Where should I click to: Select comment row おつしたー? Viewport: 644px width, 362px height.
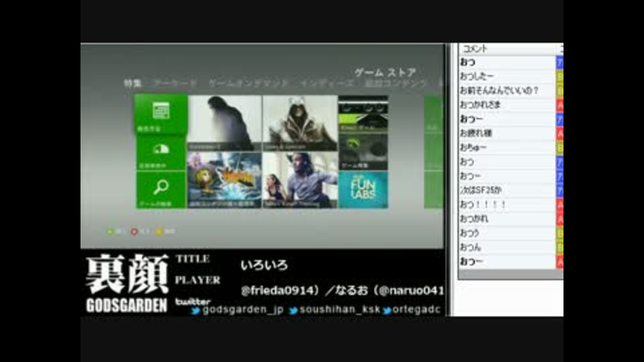507,76
